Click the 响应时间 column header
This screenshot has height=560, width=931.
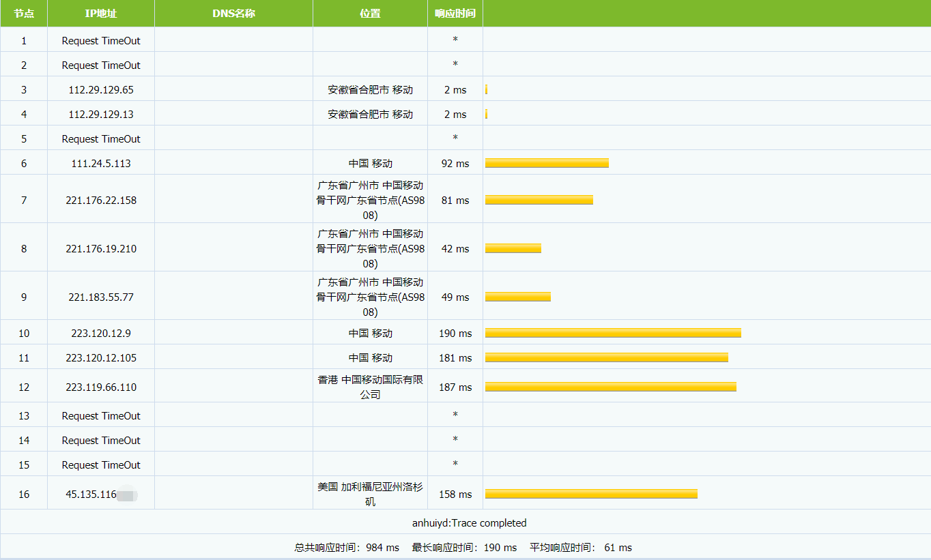[x=455, y=14]
